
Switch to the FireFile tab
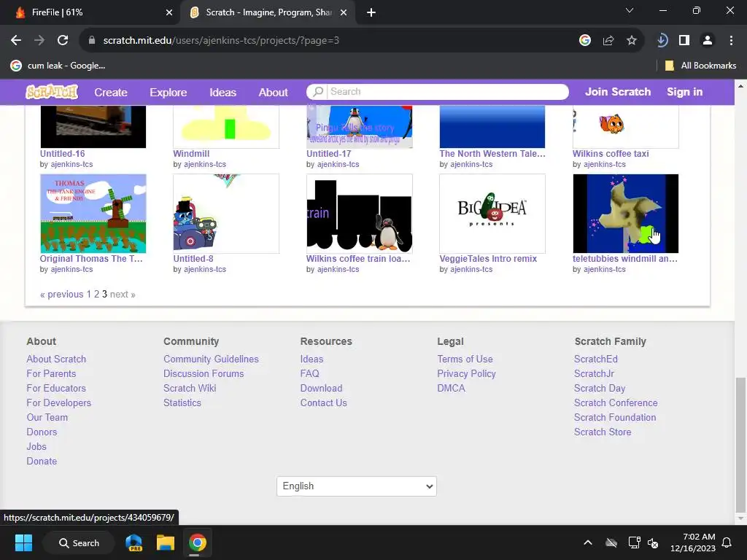coord(90,12)
